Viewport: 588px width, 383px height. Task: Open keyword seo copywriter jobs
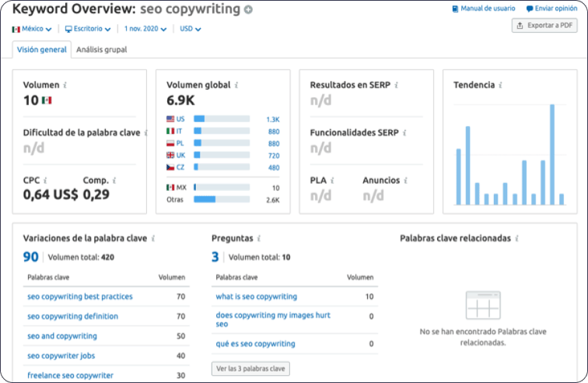click(61, 356)
